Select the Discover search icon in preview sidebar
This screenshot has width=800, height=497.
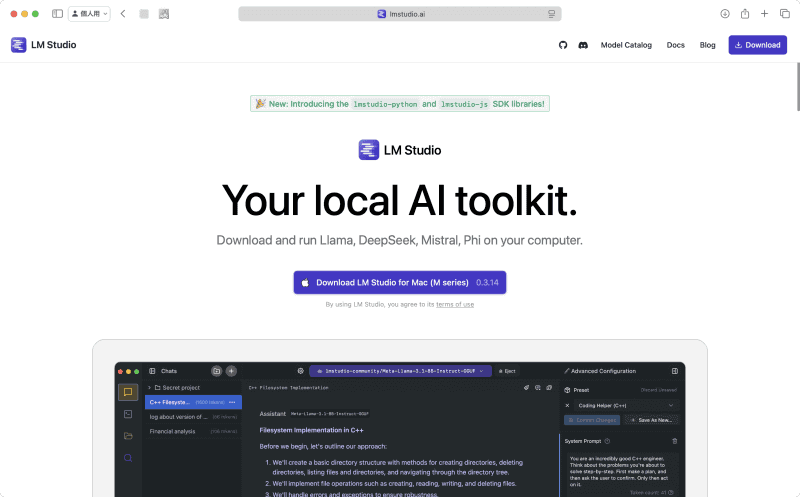(128, 458)
